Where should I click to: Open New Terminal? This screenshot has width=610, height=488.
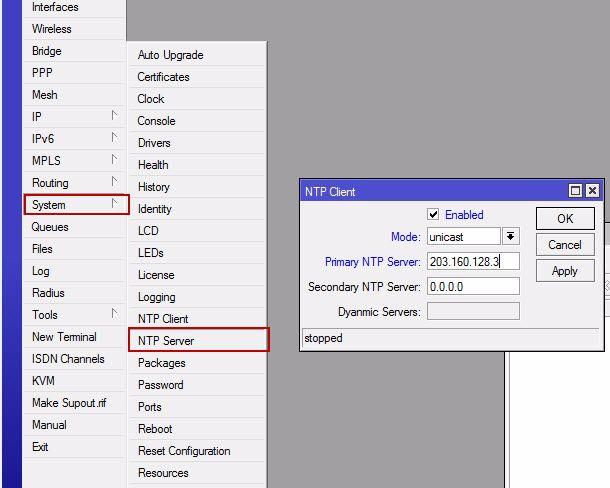point(64,337)
